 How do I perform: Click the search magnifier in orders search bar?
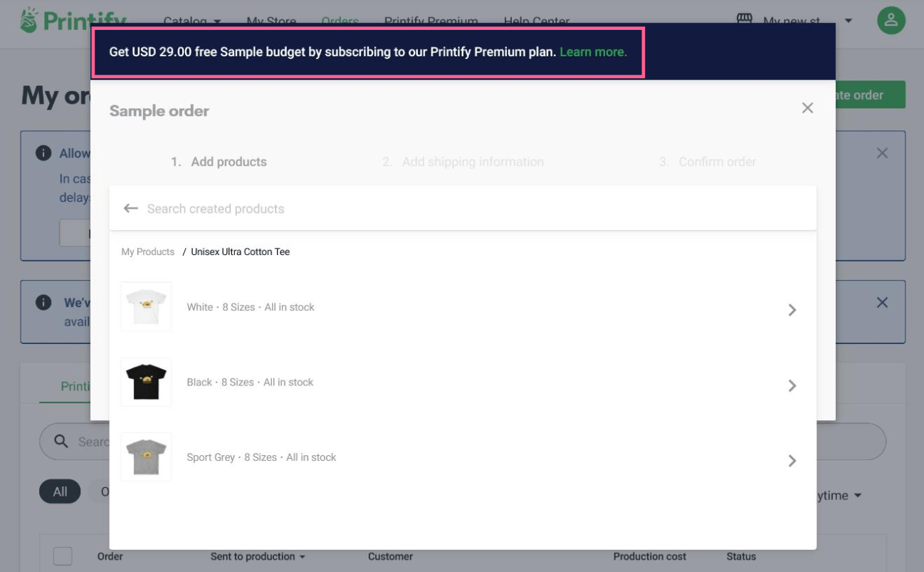point(61,442)
